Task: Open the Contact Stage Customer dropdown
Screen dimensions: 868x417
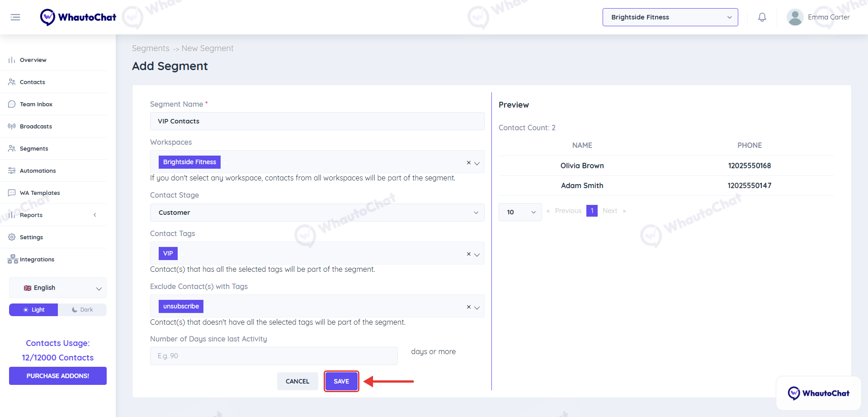Action: click(x=317, y=213)
